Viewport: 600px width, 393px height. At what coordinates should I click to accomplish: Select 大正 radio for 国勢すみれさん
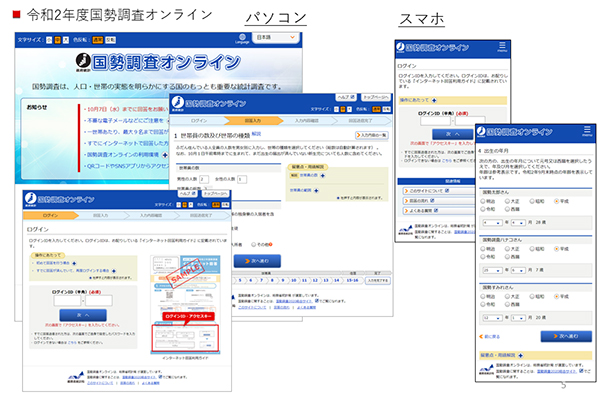pyautogui.click(x=507, y=297)
